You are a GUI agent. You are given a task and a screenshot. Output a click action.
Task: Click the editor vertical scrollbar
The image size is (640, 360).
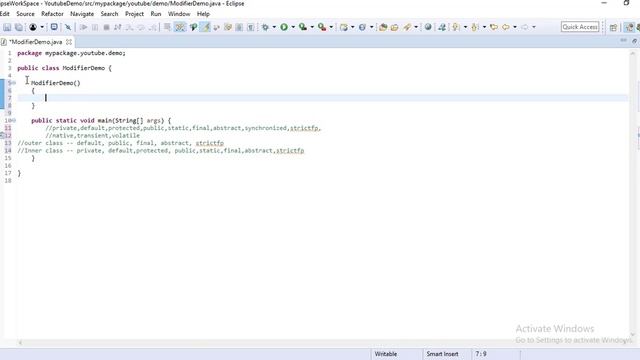coord(633,194)
